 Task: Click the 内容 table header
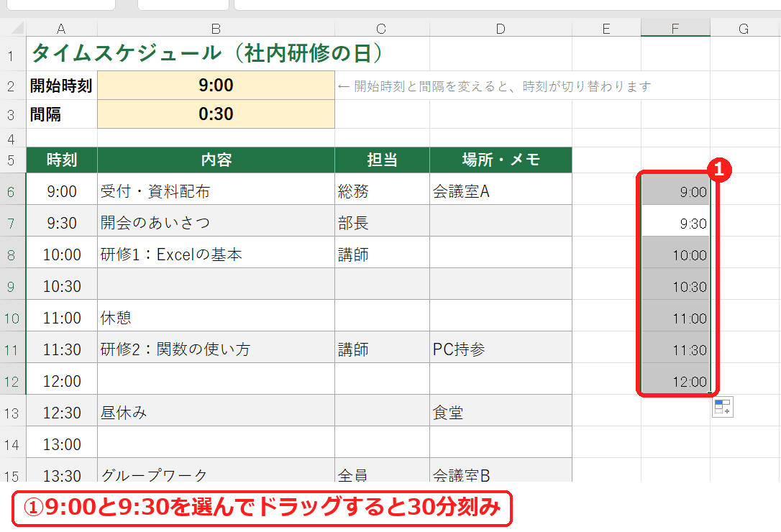[x=216, y=160]
